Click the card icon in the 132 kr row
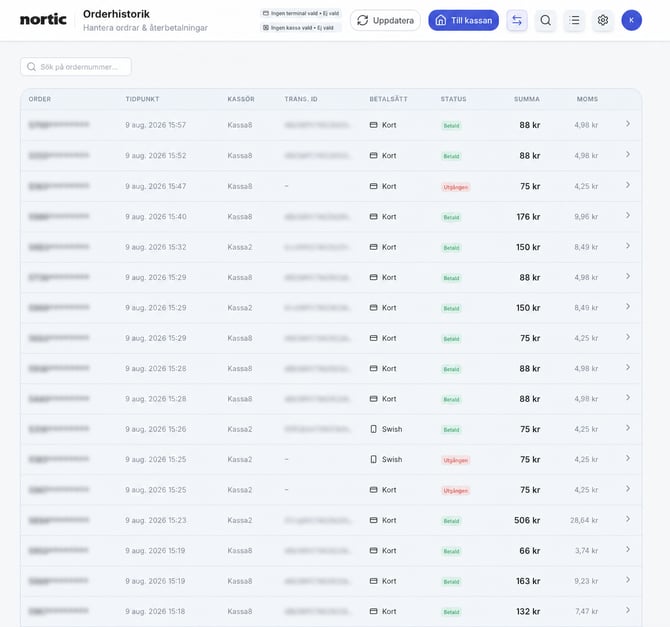The height and width of the screenshot is (627, 670). (373, 611)
